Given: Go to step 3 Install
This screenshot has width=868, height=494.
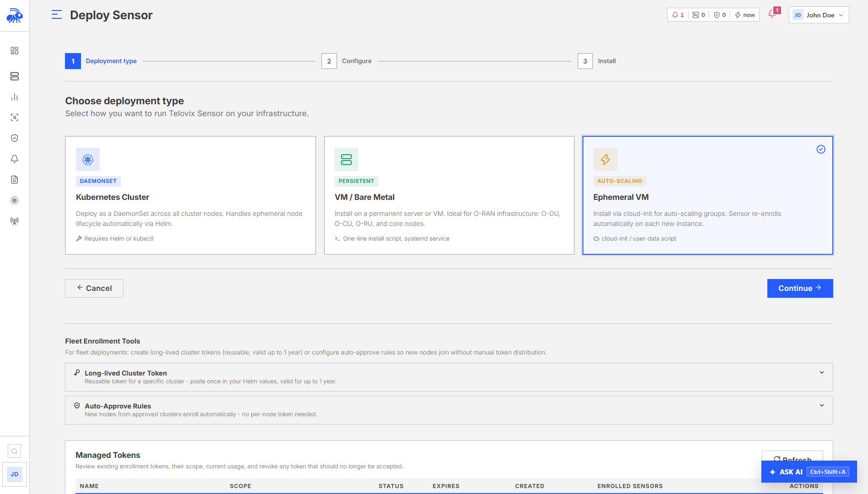Looking at the screenshot, I should [x=597, y=61].
